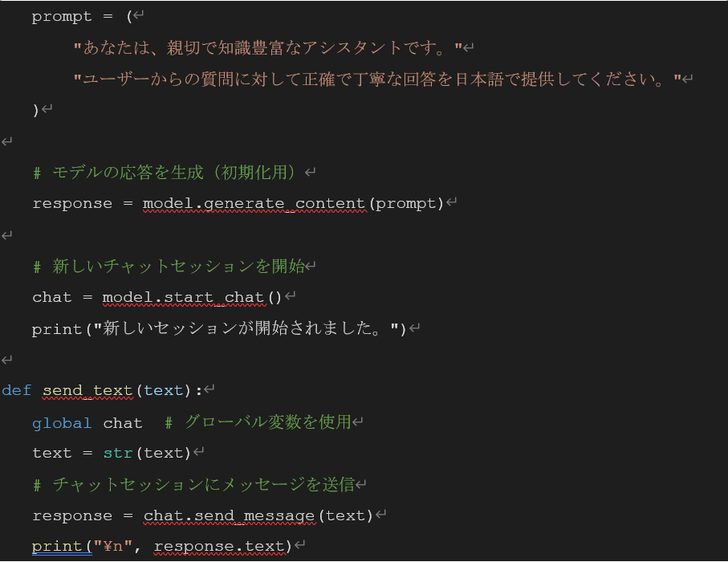Click the comment "新しいチャットセッションを開始"
This screenshot has height=562, width=728.
[x=178, y=266]
